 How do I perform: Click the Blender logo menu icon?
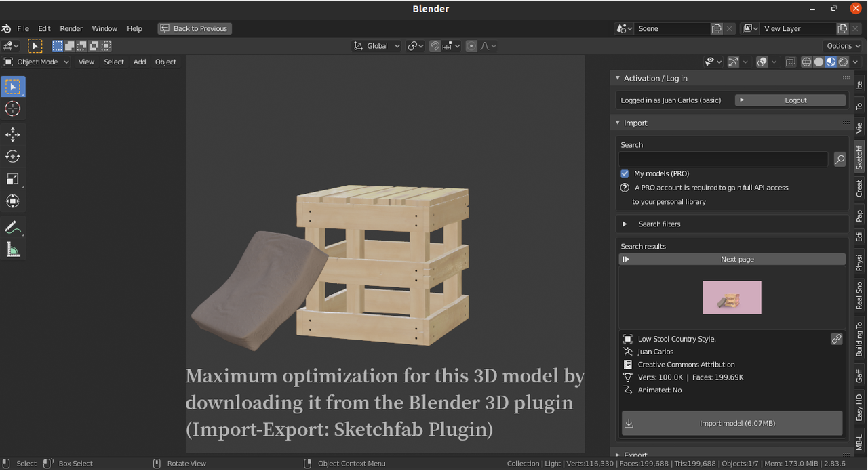pyautogui.click(x=7, y=28)
